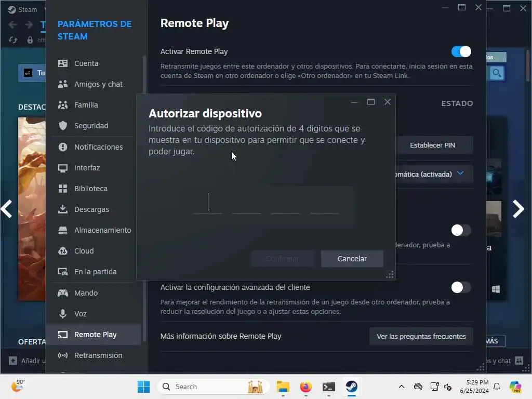This screenshot has height=399, width=532.
Task: Click first digit field of authorization code
Action: coord(207,203)
